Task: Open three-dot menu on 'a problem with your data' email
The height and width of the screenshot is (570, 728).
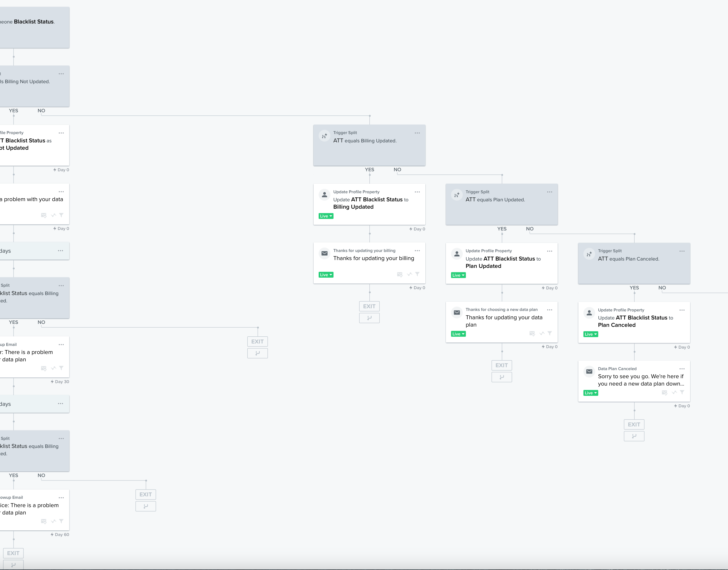Action: 61,192
